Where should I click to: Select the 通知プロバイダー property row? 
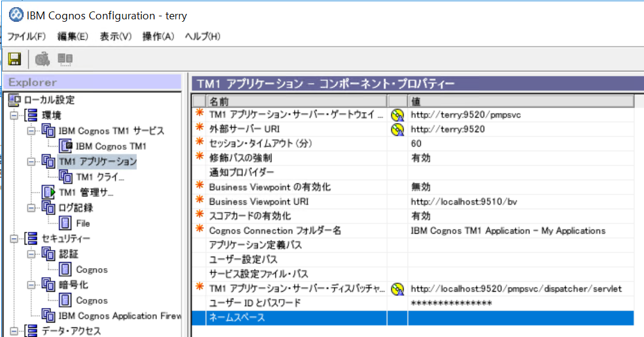[413, 173]
